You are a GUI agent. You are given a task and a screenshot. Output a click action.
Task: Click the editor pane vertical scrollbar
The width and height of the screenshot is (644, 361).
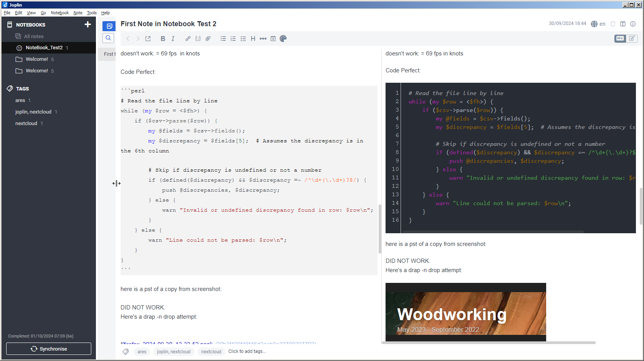coord(380,229)
